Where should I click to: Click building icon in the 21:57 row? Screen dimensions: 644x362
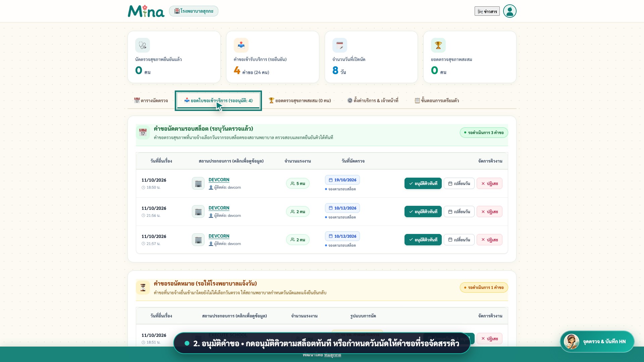point(198,240)
